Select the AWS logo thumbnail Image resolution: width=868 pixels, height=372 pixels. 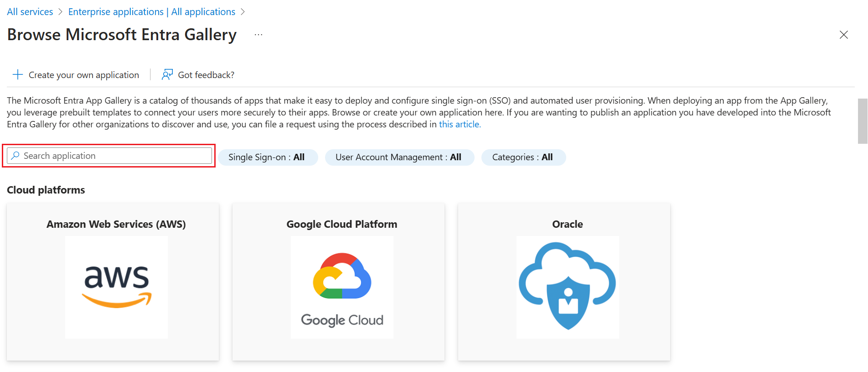click(x=116, y=287)
